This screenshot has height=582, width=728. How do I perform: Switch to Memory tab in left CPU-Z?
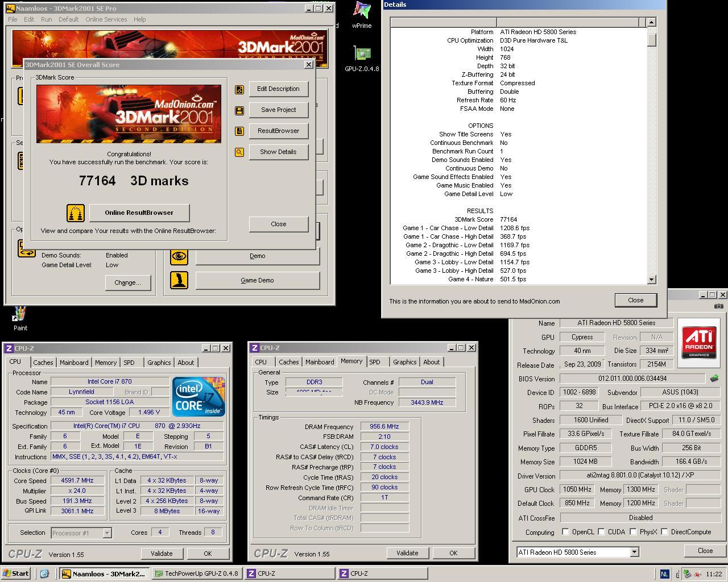106,363
